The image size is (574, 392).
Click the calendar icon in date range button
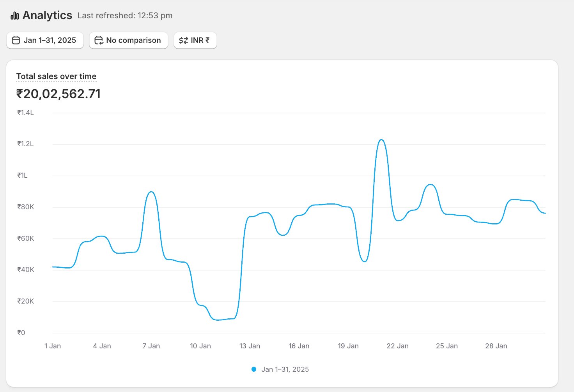point(16,41)
